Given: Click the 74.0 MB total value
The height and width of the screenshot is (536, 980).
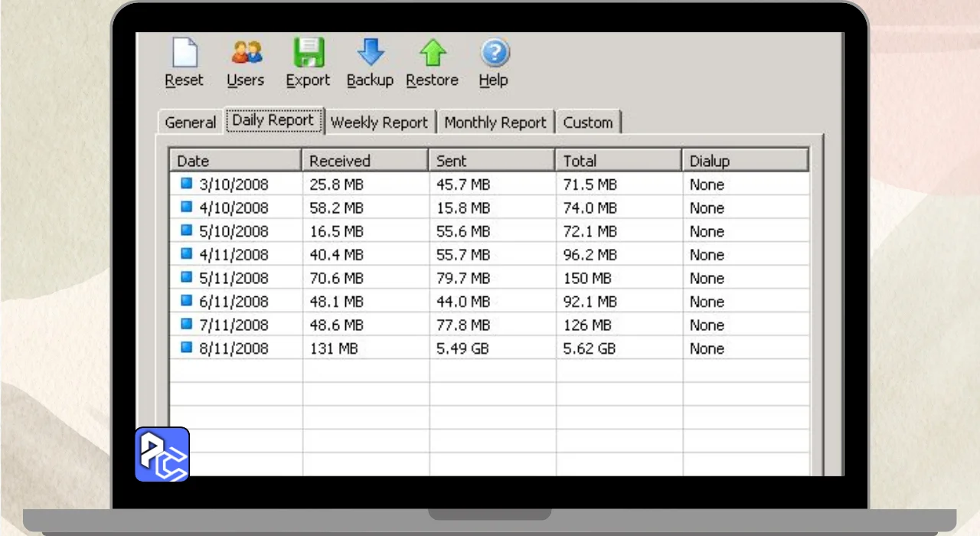Looking at the screenshot, I should [590, 208].
